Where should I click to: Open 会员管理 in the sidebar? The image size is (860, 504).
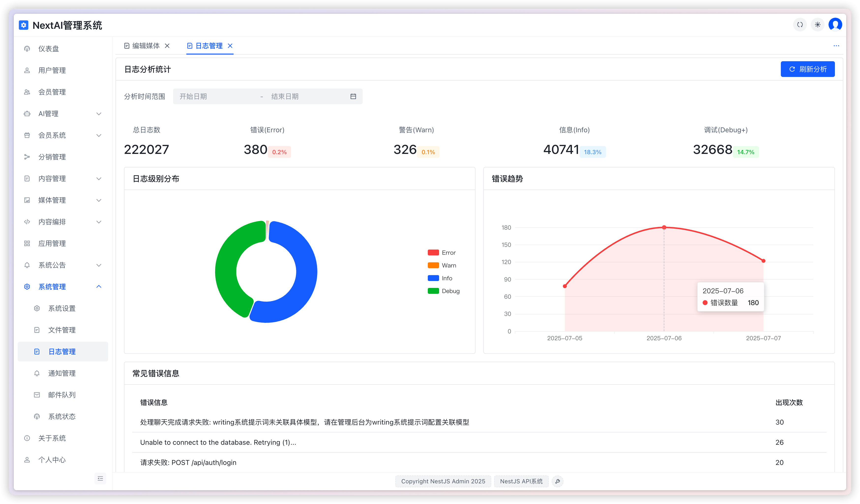(x=63, y=92)
